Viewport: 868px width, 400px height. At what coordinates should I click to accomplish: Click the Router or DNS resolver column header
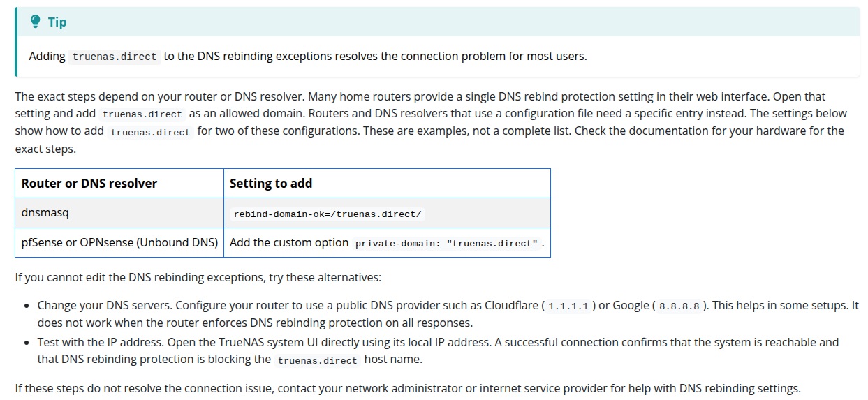(x=119, y=184)
